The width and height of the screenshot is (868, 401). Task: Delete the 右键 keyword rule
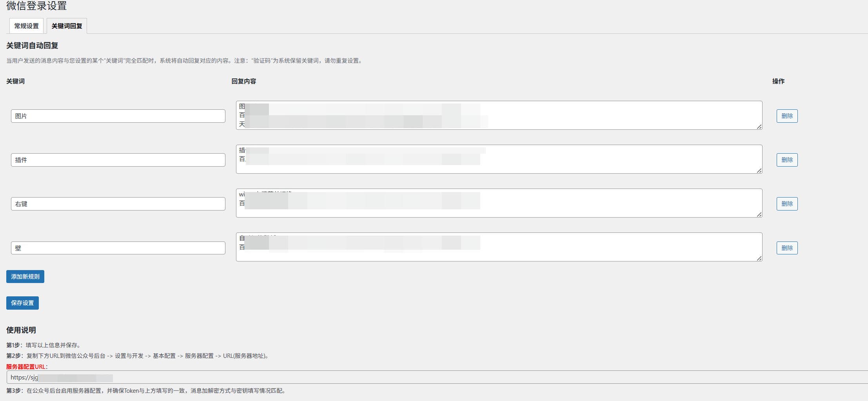pos(787,204)
